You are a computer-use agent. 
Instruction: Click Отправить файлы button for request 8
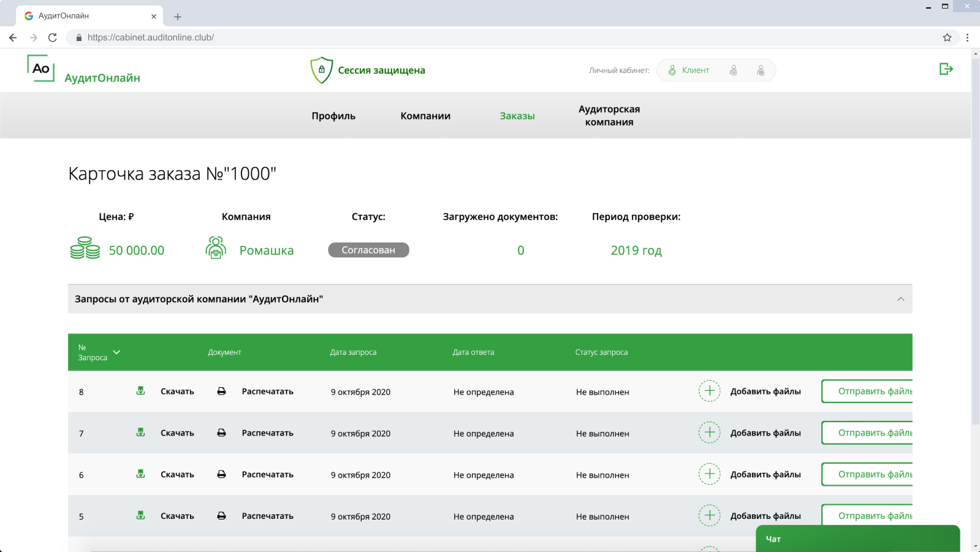pos(867,391)
